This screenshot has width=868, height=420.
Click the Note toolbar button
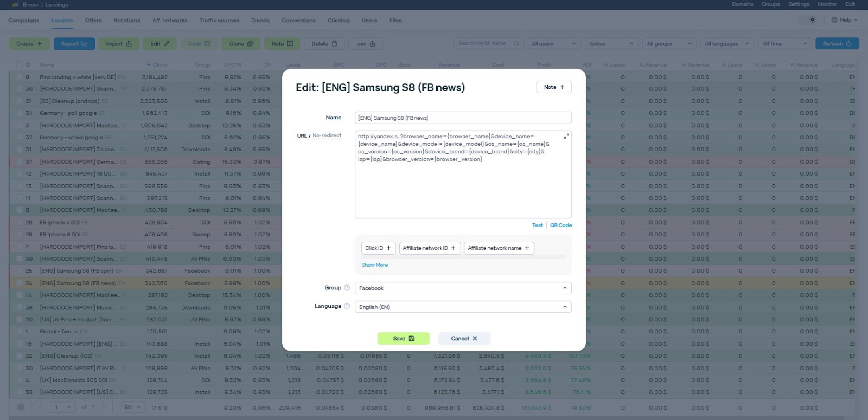pyautogui.click(x=282, y=43)
